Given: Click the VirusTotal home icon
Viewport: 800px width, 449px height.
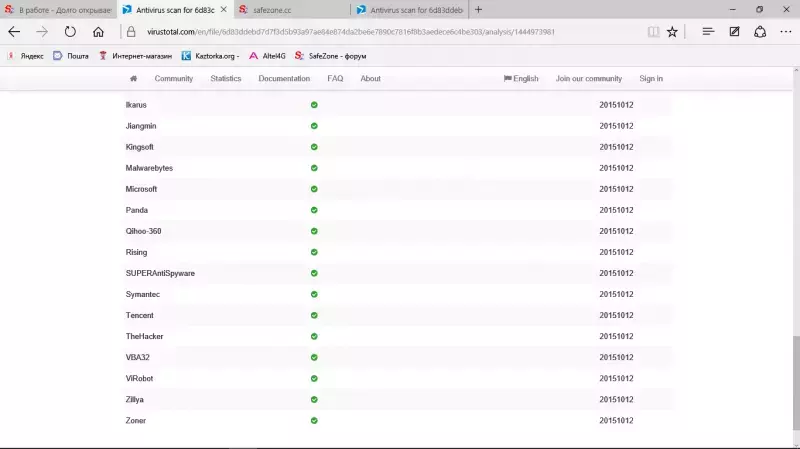Looking at the screenshot, I should tap(134, 79).
